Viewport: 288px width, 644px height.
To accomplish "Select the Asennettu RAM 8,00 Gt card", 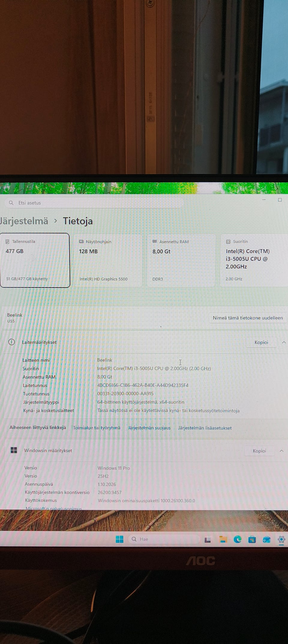I will pyautogui.click(x=181, y=260).
